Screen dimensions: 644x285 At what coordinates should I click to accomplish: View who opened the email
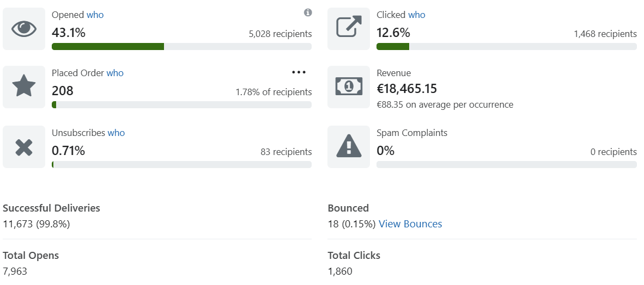point(95,15)
